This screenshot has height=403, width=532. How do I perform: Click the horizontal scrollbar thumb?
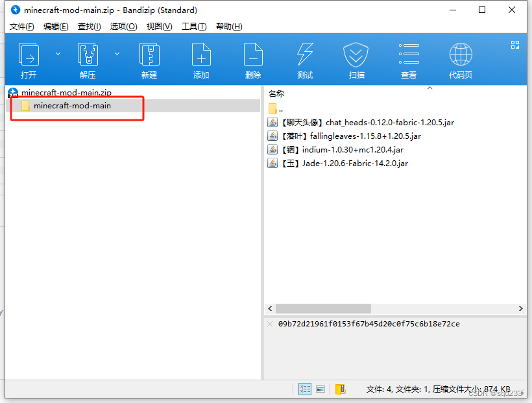(323, 309)
